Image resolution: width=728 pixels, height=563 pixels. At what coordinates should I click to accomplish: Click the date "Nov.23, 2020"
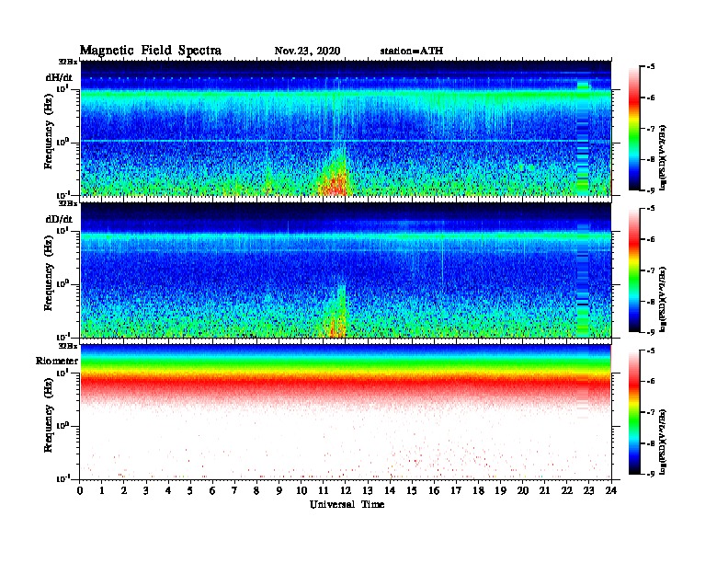point(307,51)
